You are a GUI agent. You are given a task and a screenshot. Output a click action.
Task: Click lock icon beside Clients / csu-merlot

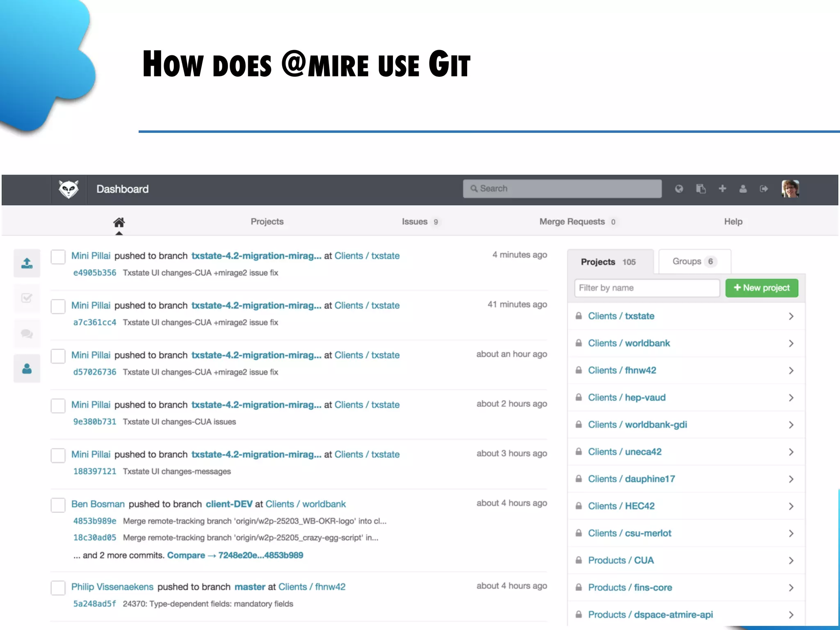click(579, 533)
